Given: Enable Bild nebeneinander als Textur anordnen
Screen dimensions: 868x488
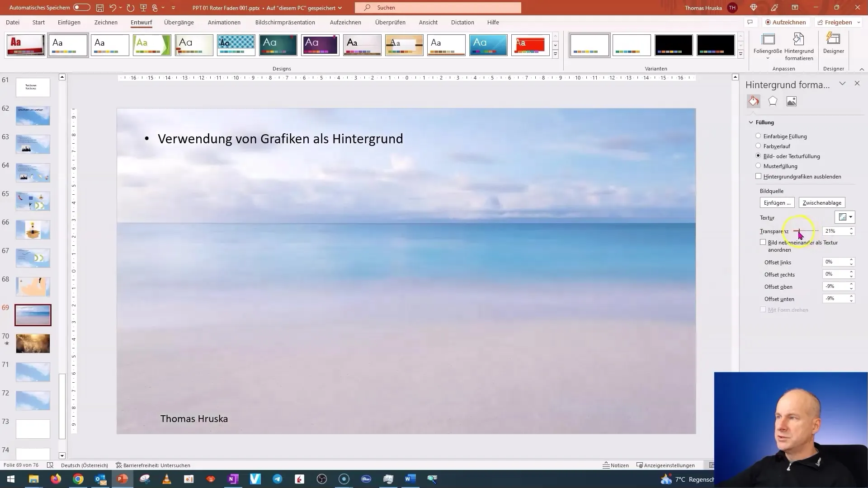Looking at the screenshot, I should [763, 242].
